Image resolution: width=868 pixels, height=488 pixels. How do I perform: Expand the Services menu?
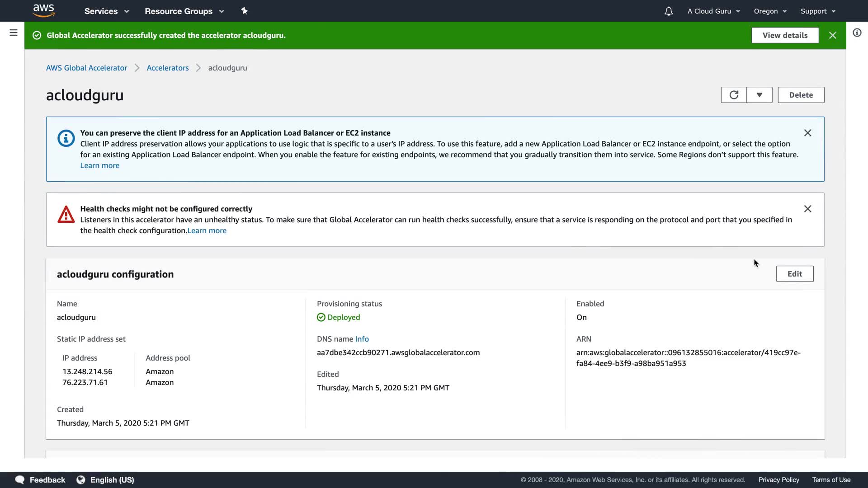(106, 11)
